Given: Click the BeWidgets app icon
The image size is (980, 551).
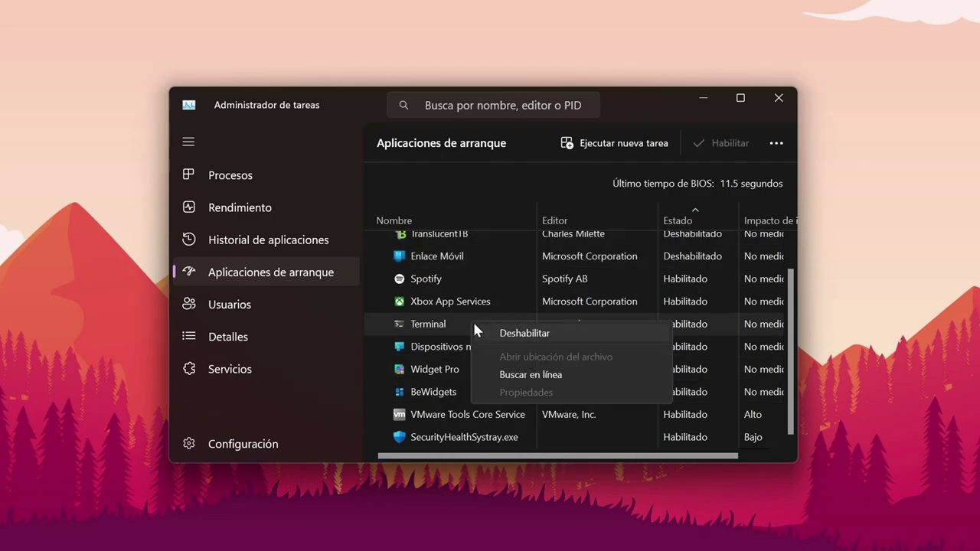Looking at the screenshot, I should coord(399,391).
